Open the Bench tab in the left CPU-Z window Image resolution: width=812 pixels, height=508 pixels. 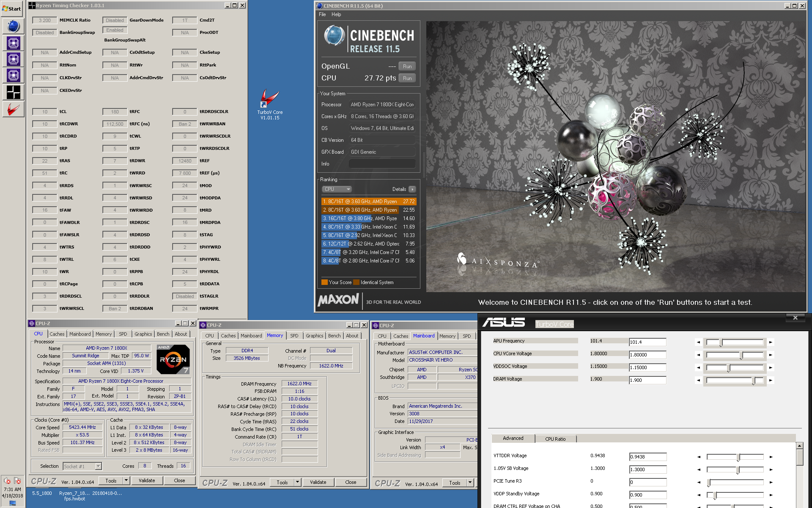click(x=163, y=334)
